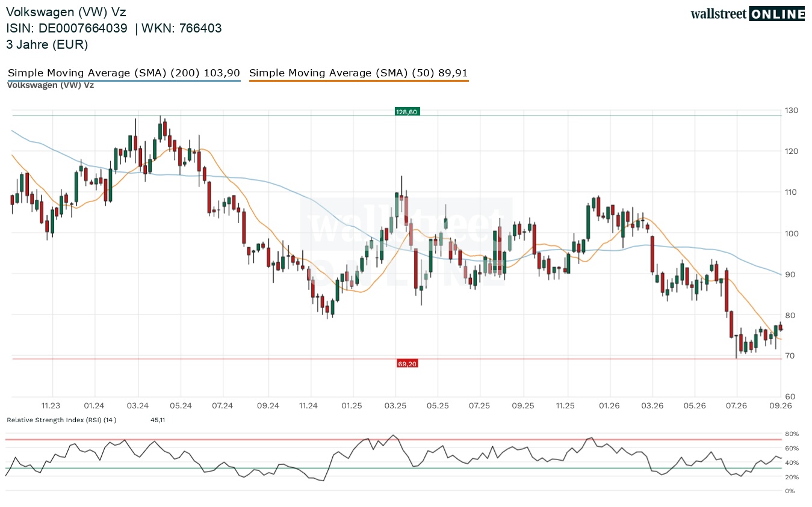Click the green 128,60 high price marker

pos(406,111)
